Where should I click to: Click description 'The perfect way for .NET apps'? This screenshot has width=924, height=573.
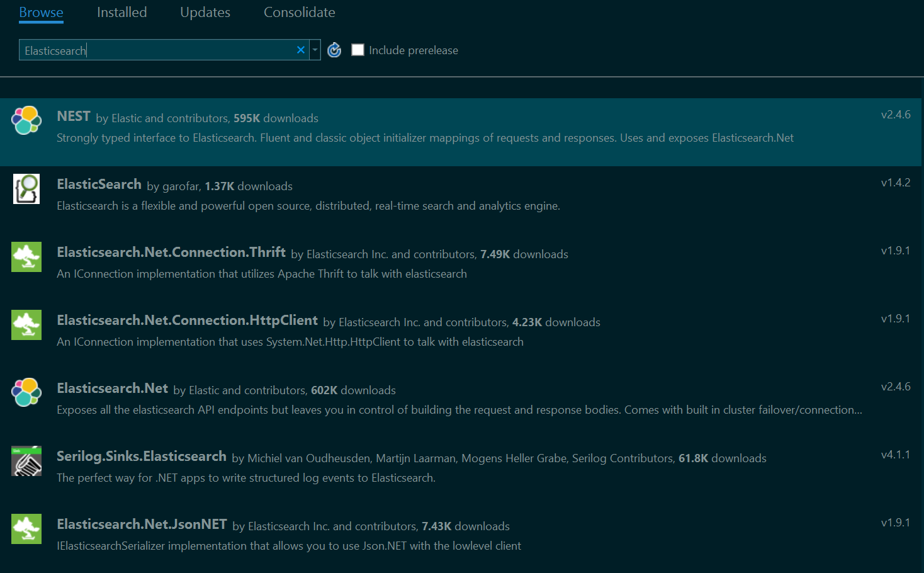(x=246, y=478)
